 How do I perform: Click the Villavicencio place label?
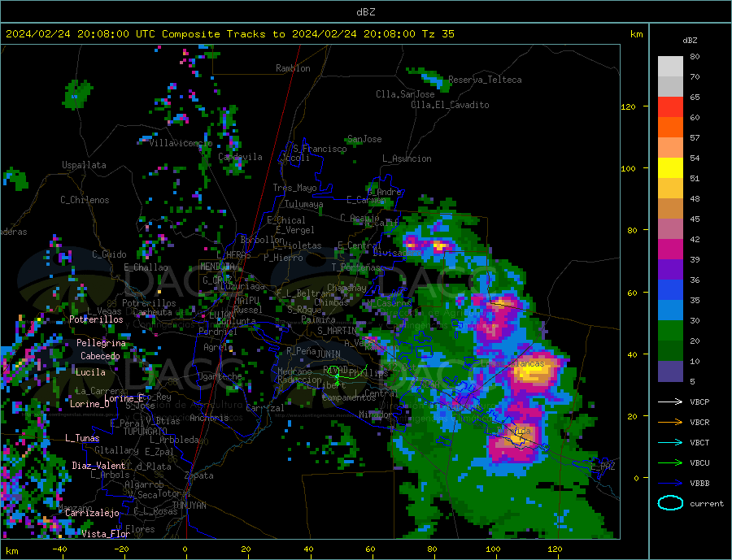181,143
